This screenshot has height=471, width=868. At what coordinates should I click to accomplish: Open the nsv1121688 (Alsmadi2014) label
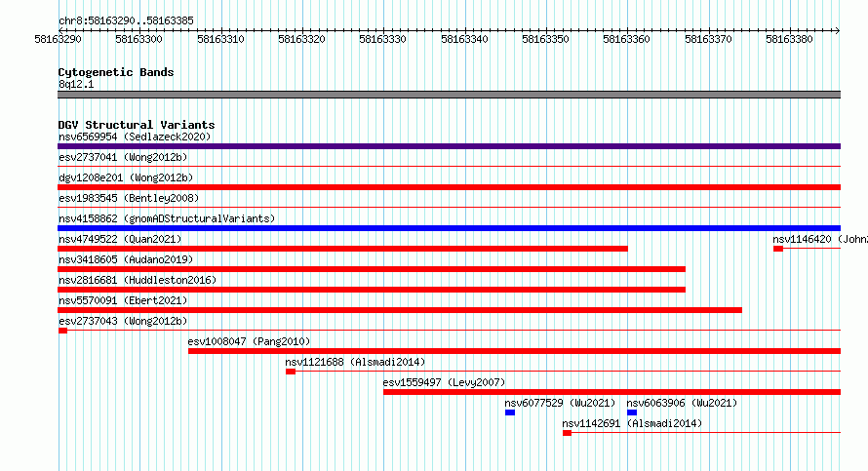pos(355,362)
